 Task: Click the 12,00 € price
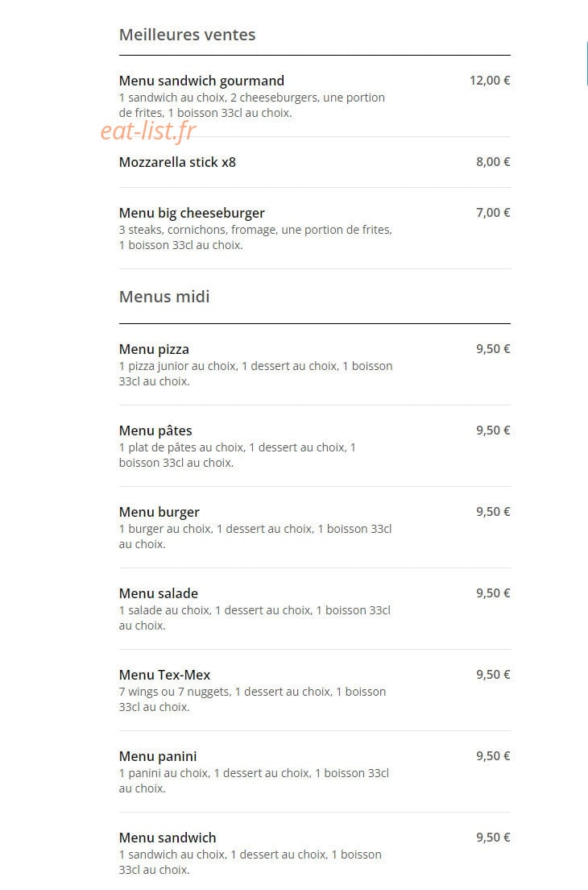point(490,81)
